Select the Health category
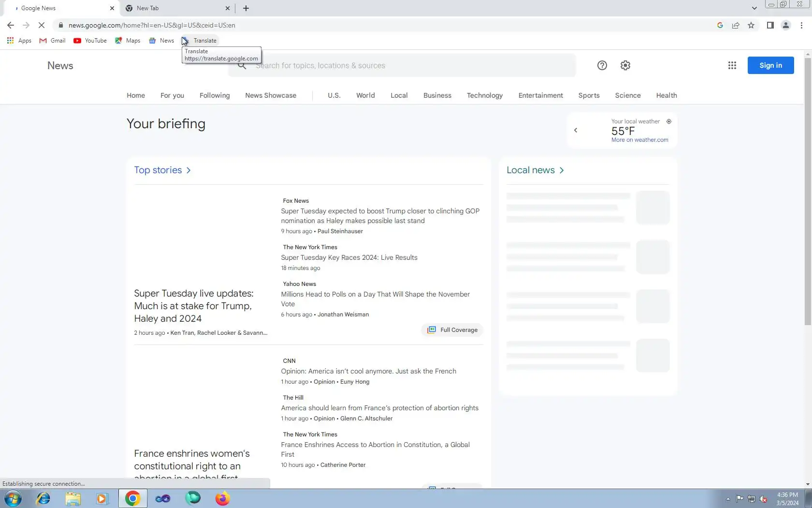The image size is (812, 508). 667,95
